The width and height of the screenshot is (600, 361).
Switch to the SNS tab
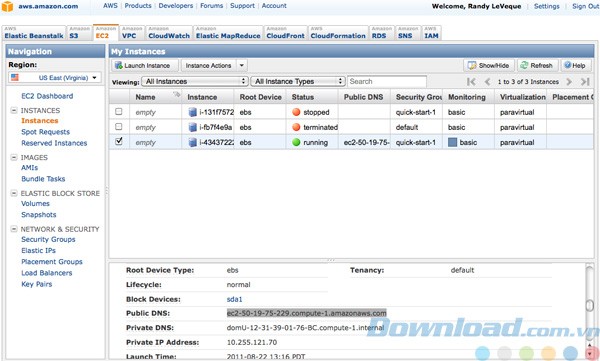pyautogui.click(x=408, y=33)
